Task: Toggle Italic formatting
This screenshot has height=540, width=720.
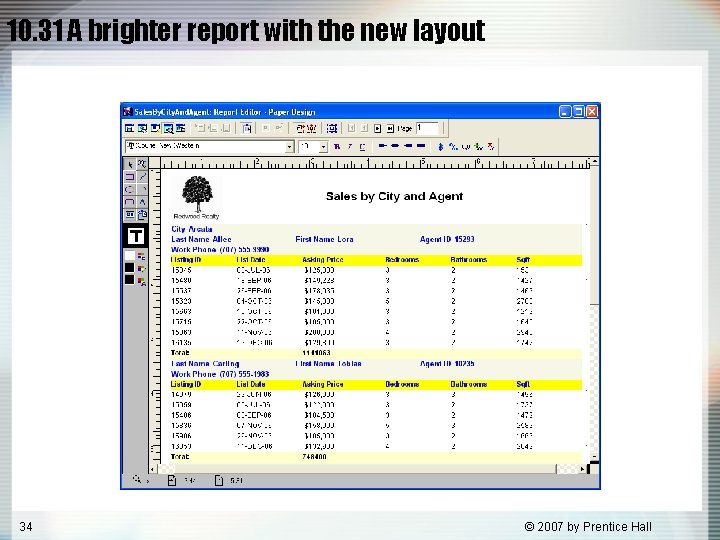Action: tap(349, 146)
